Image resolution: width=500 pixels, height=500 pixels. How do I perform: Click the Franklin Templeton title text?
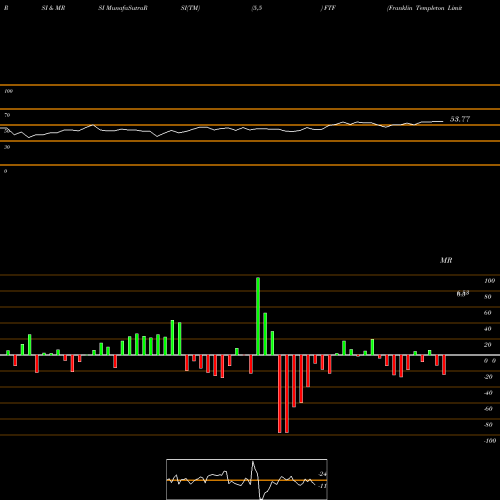[424, 8]
